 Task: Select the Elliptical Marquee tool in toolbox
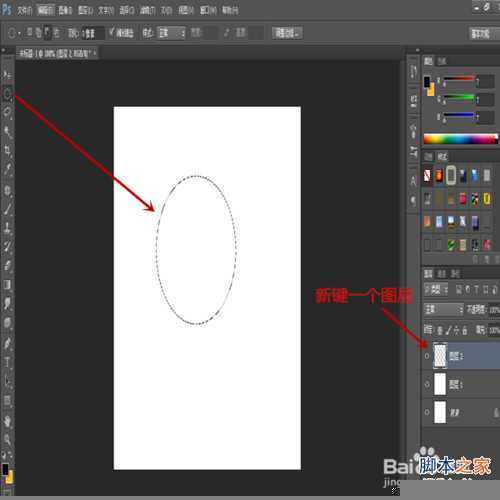pos(7,94)
